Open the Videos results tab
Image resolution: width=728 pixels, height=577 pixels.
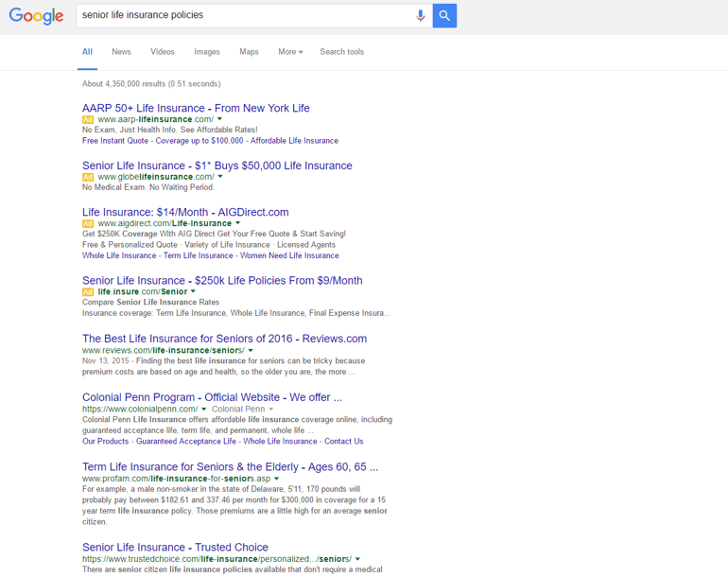coord(163,52)
